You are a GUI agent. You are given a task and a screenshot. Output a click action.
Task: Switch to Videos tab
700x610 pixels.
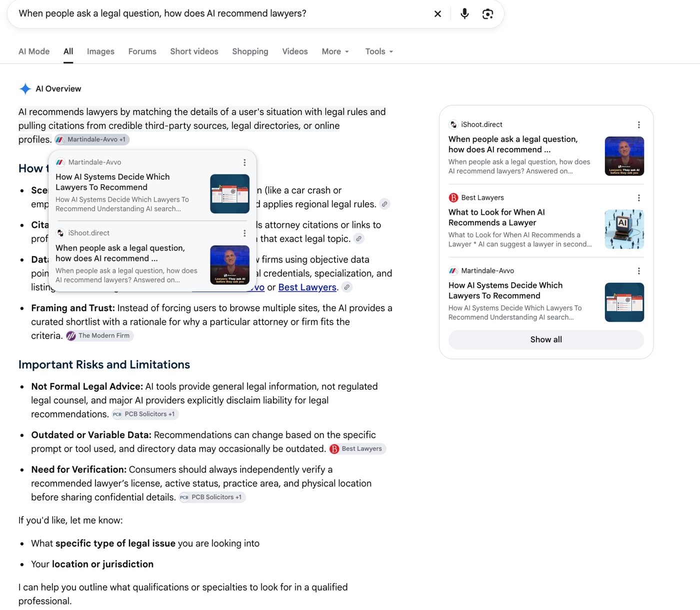click(295, 51)
